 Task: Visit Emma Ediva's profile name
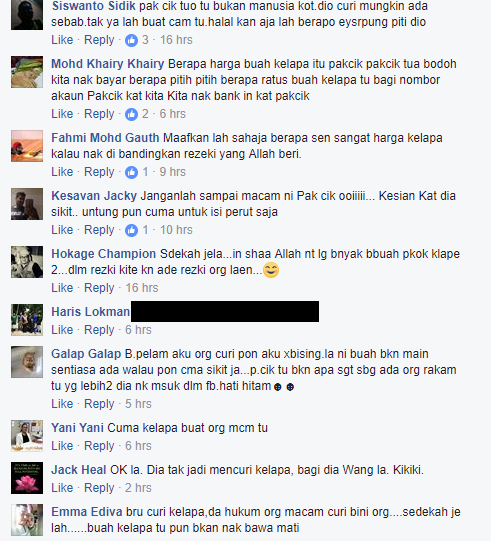tap(87, 512)
